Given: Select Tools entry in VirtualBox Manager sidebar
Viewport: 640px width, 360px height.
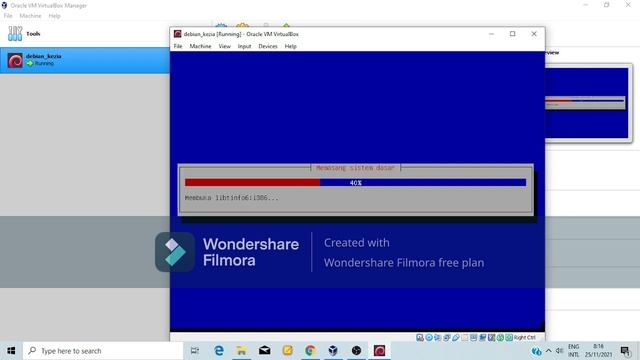Looking at the screenshot, I should pyautogui.click(x=85, y=34).
